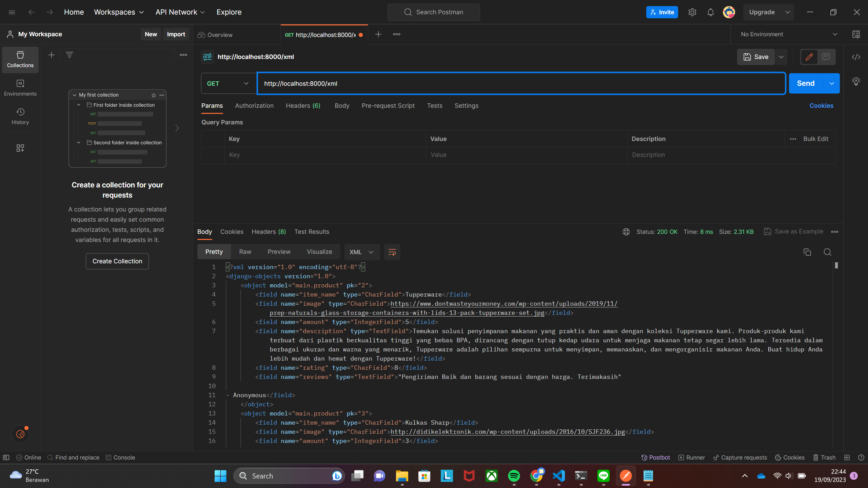Open the Environments panel in the sidebar
The width and height of the screenshot is (868, 488).
20,87
